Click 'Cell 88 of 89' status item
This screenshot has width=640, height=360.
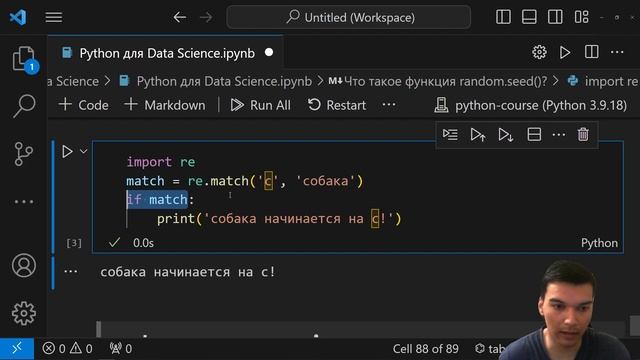(x=425, y=349)
